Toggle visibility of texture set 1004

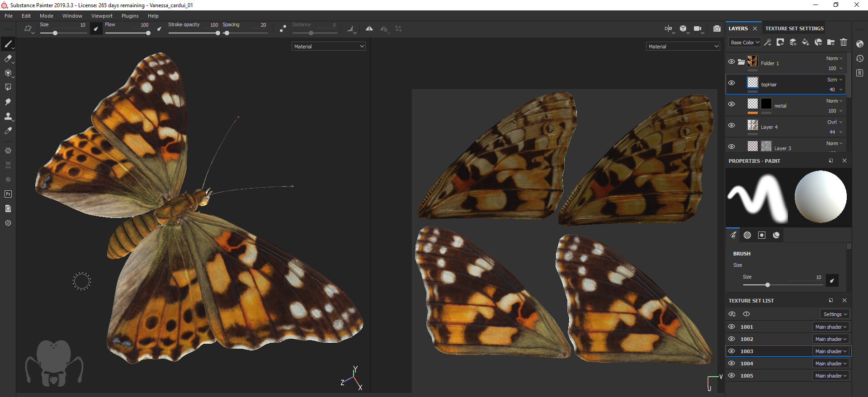[731, 363]
